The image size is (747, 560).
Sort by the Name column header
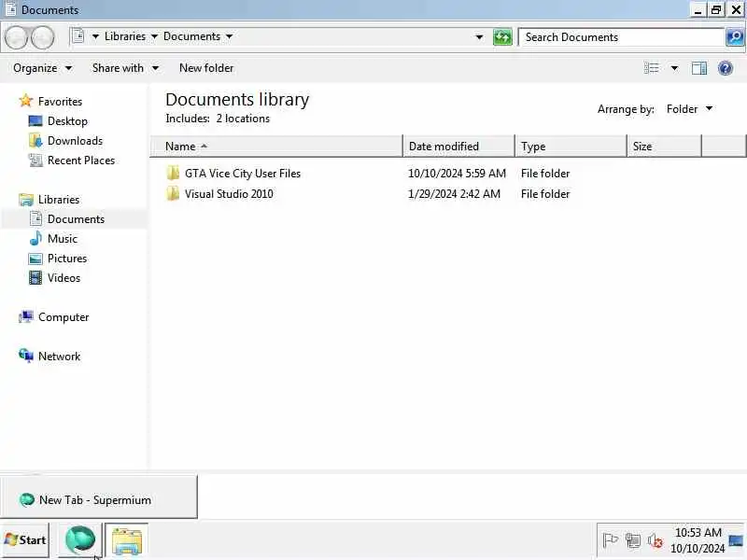point(276,147)
